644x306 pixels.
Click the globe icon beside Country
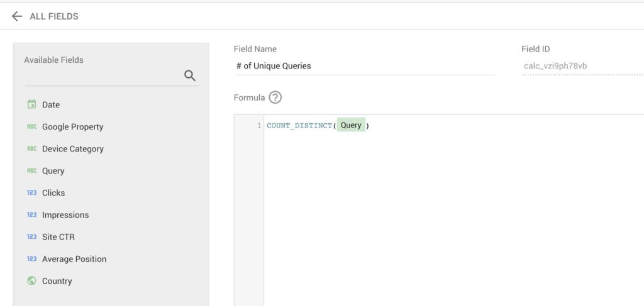pyautogui.click(x=31, y=281)
